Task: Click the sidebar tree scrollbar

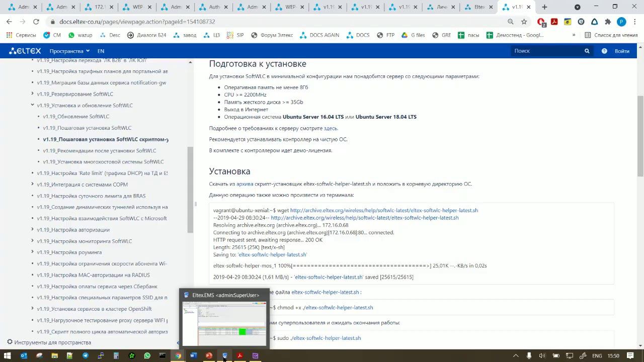Action: point(190,190)
